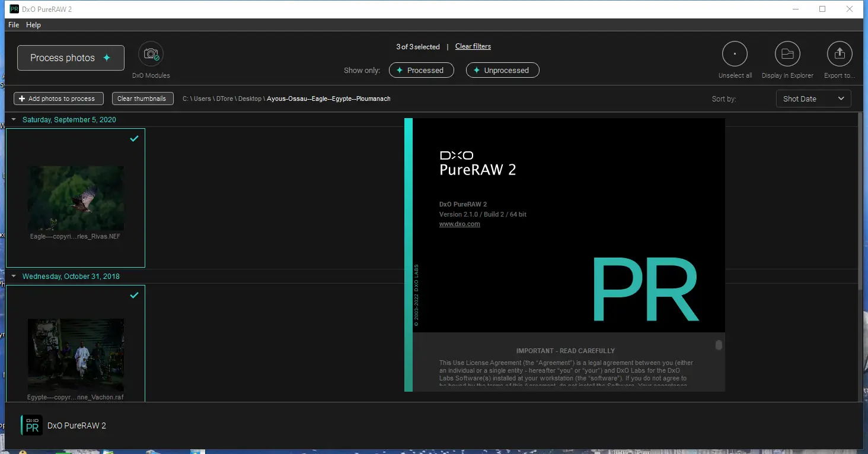Click the Process photos button
The height and width of the screenshot is (454, 868).
[71, 58]
